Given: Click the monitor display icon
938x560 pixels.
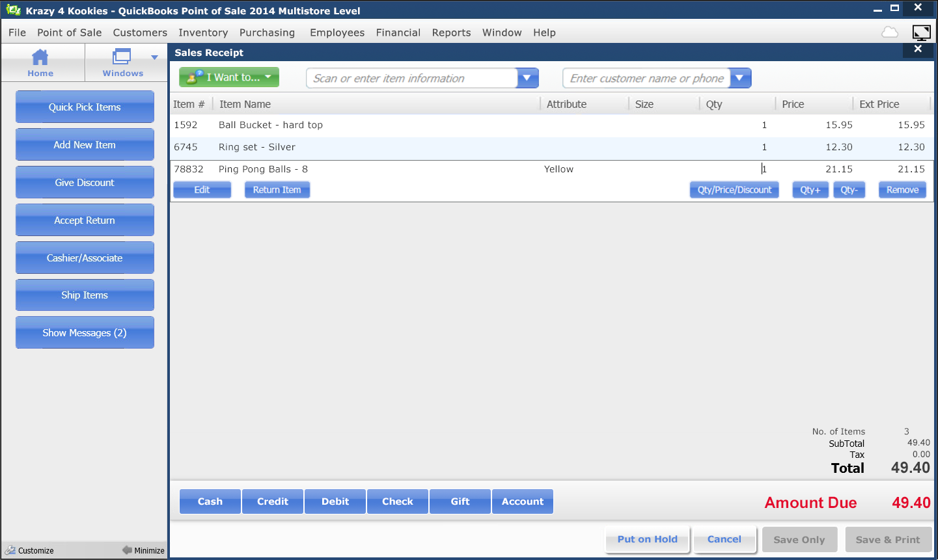Looking at the screenshot, I should pyautogui.click(x=922, y=33).
